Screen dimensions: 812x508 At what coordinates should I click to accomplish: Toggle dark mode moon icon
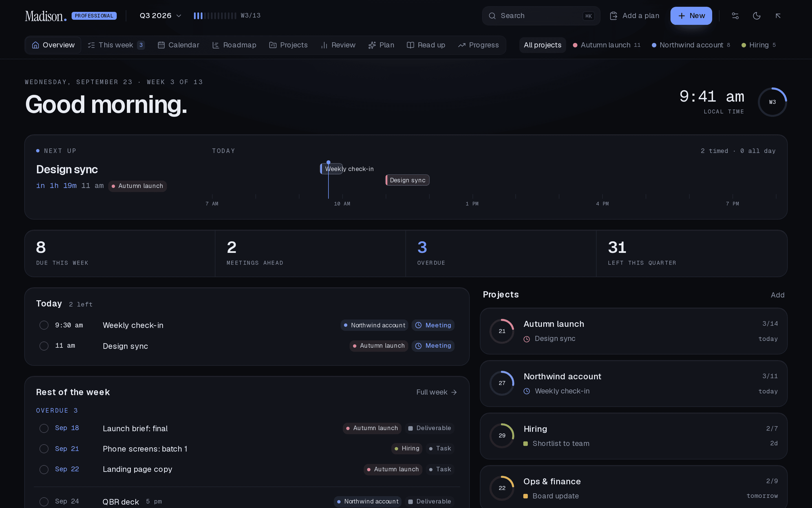[x=757, y=16]
